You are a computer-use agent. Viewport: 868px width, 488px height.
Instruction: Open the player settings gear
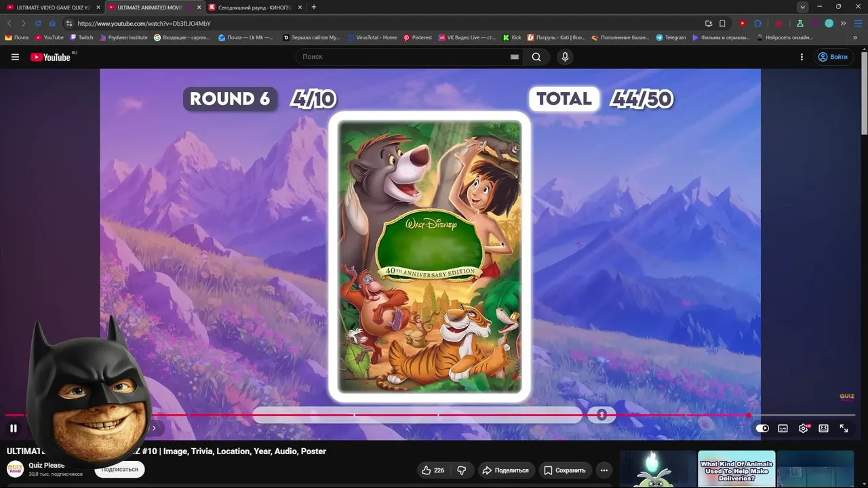coord(804,428)
